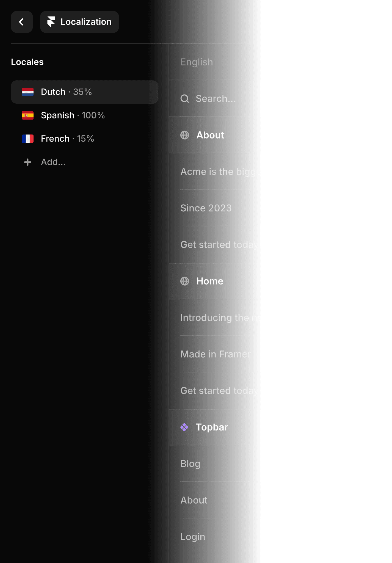Select the 'Since 2023' string
Image resolution: width=392 pixels, height=563 pixels.
pyautogui.click(x=206, y=208)
